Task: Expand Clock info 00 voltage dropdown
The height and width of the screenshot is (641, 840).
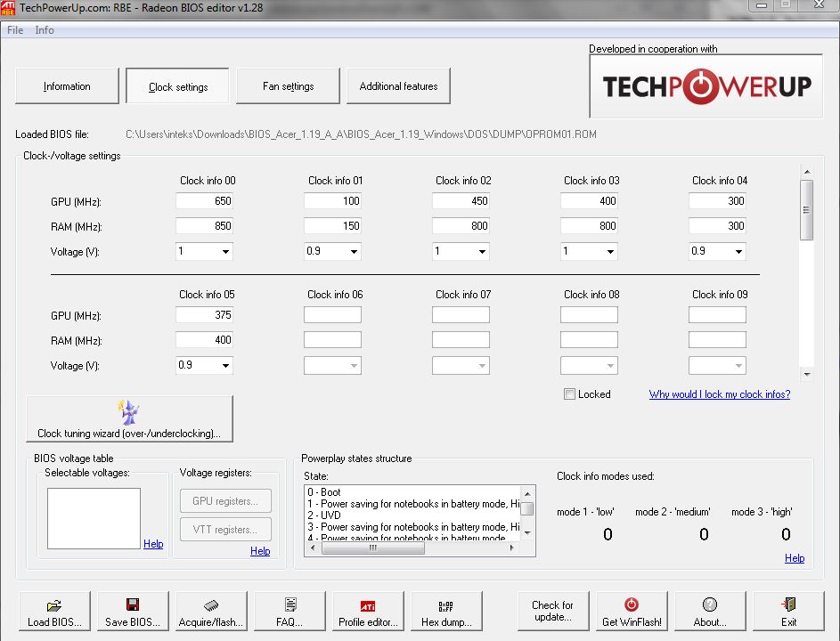Action: [x=226, y=252]
